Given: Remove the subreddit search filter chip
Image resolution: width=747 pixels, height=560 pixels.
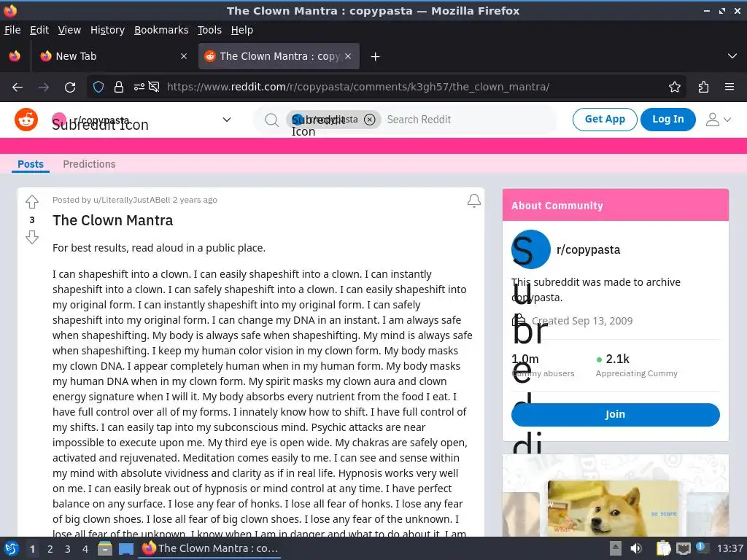Looking at the screenshot, I should point(369,120).
